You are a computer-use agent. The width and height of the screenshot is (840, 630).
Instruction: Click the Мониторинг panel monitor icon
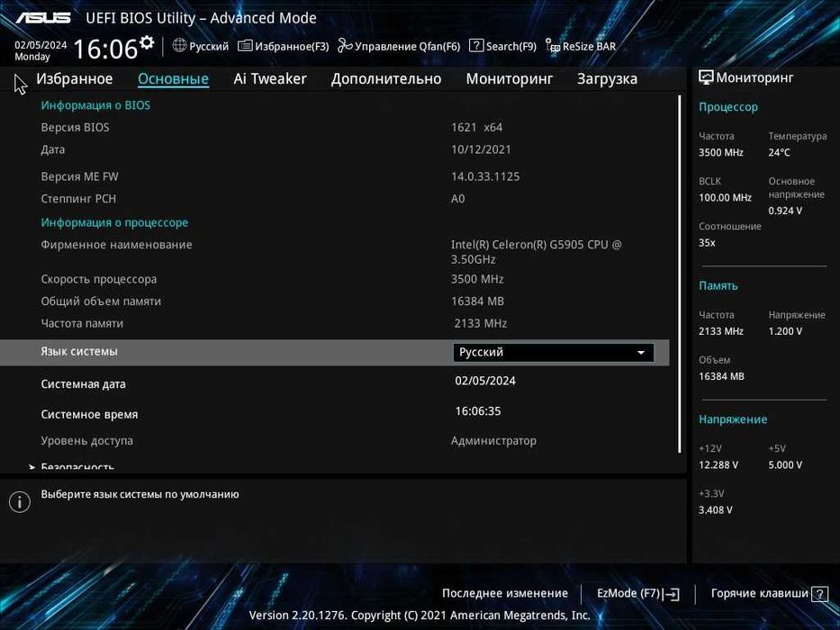pyautogui.click(x=706, y=77)
